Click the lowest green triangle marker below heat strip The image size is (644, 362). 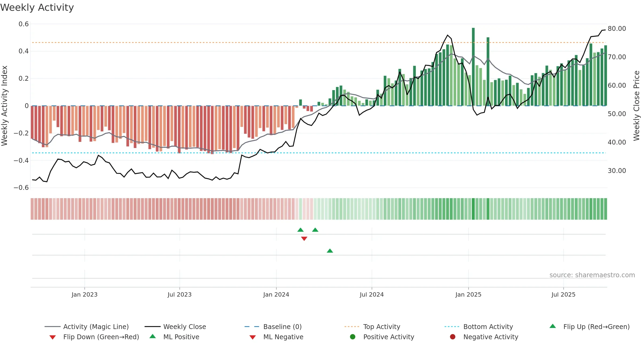point(330,251)
